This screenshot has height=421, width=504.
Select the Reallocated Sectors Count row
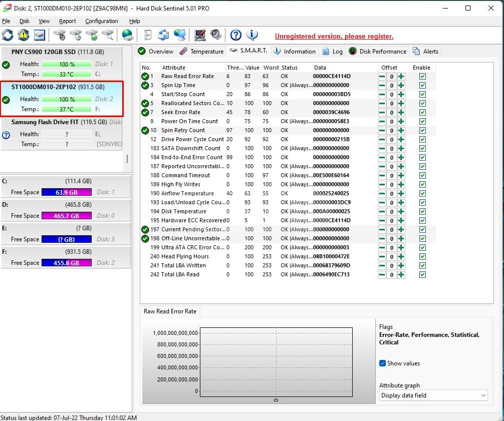pyautogui.click(x=288, y=104)
